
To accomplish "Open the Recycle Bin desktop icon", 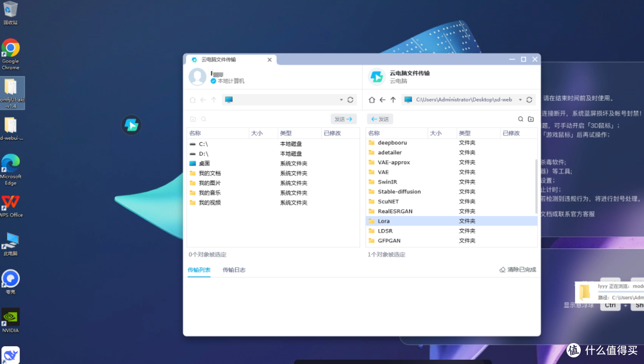I will pos(10,13).
